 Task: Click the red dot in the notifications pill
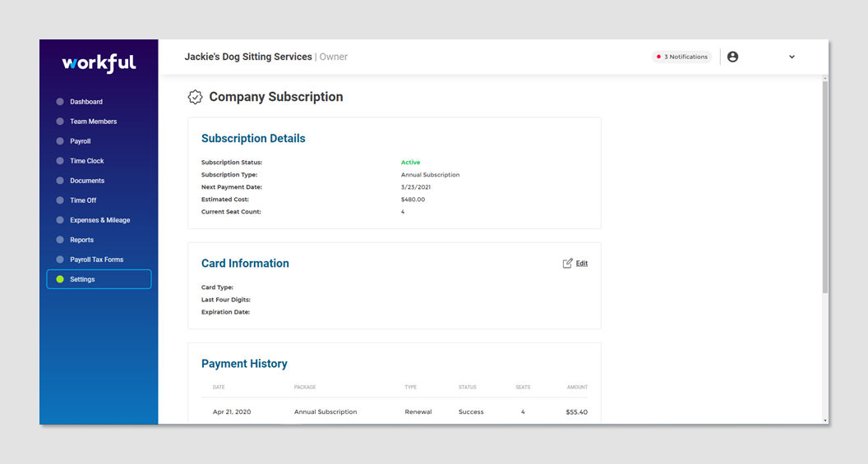pos(658,57)
